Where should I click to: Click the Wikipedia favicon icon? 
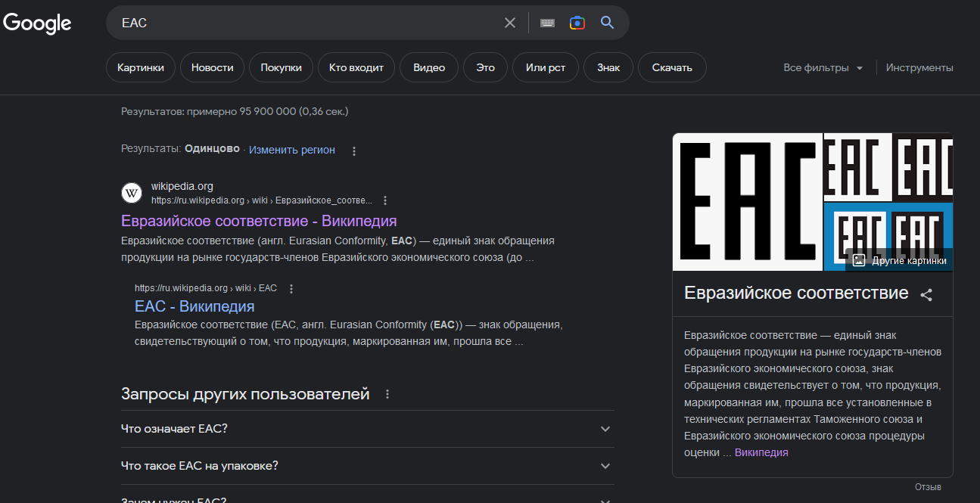(132, 193)
